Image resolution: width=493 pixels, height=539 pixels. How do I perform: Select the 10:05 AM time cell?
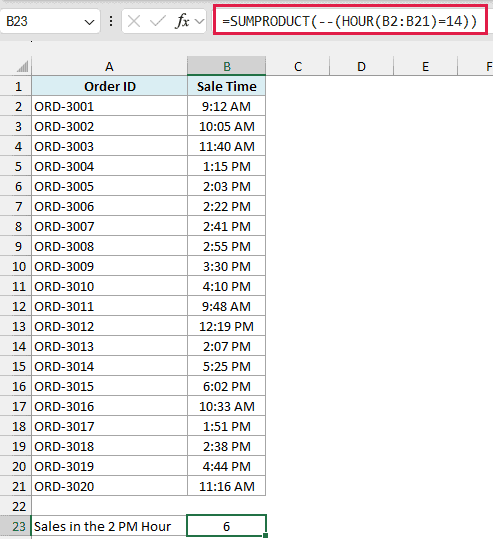(x=227, y=126)
